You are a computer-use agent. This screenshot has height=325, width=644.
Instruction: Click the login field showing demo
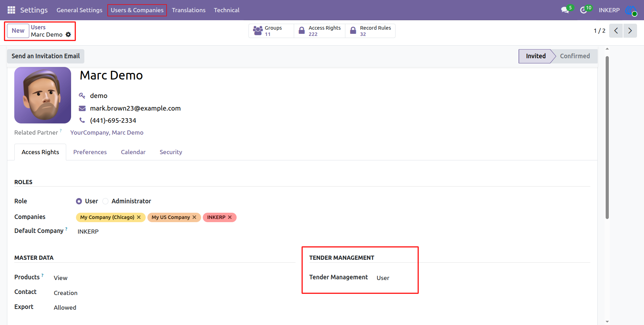coord(99,96)
